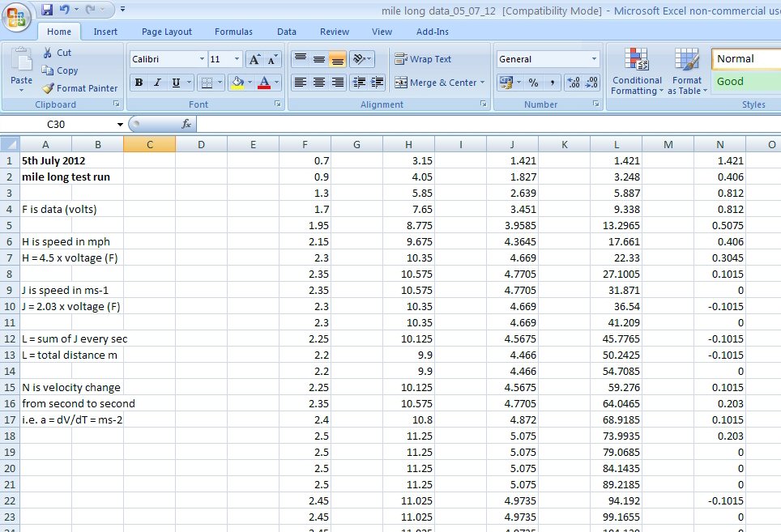
Task: Increase indent of cell content
Action: click(377, 82)
